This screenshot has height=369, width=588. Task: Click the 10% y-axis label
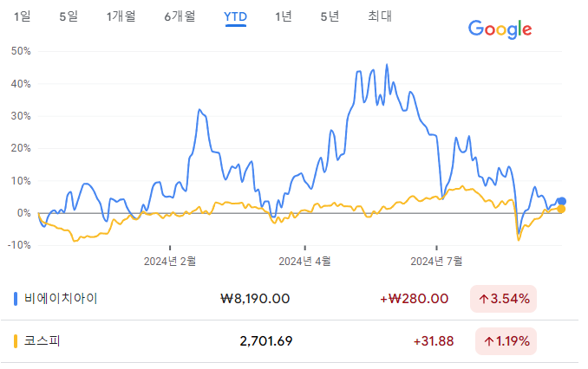pyautogui.click(x=21, y=181)
